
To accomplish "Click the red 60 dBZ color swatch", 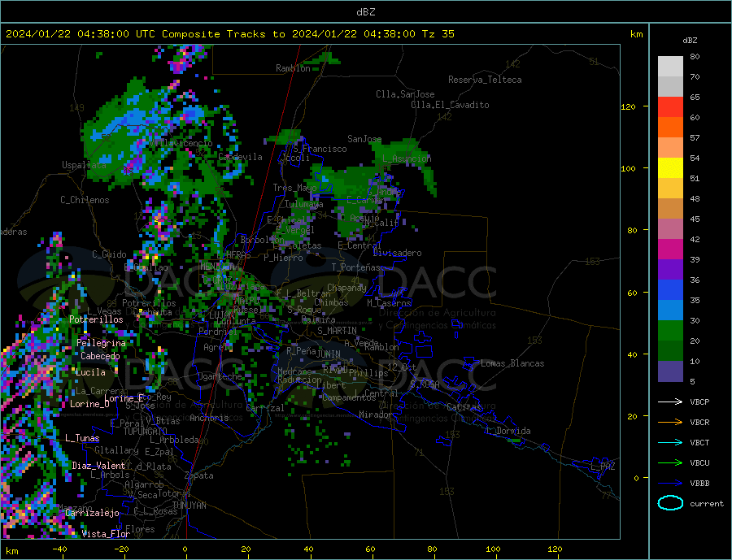I will [670, 106].
